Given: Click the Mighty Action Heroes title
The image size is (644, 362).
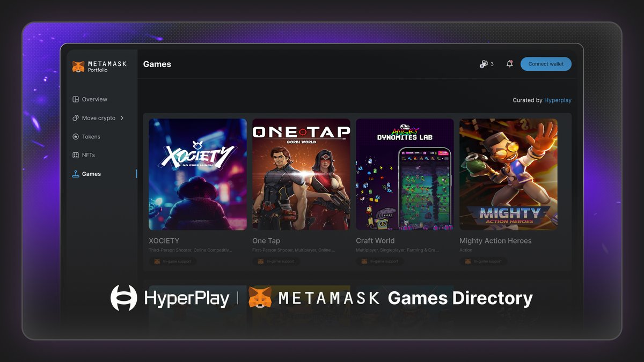Looking at the screenshot, I should click(x=495, y=241).
